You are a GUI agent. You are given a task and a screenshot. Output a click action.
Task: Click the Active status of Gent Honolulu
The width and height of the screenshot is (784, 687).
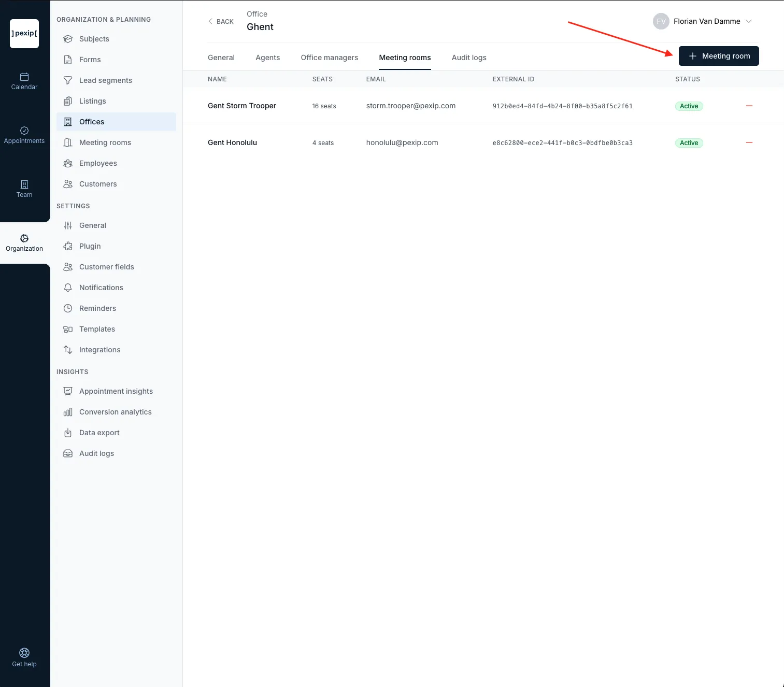point(689,143)
